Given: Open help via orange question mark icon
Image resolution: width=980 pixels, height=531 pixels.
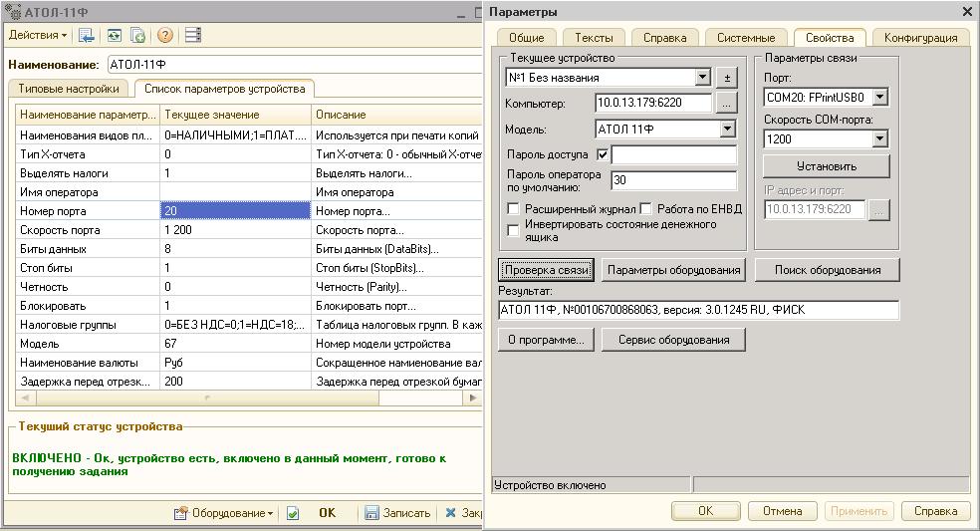Looking at the screenshot, I should (x=165, y=36).
